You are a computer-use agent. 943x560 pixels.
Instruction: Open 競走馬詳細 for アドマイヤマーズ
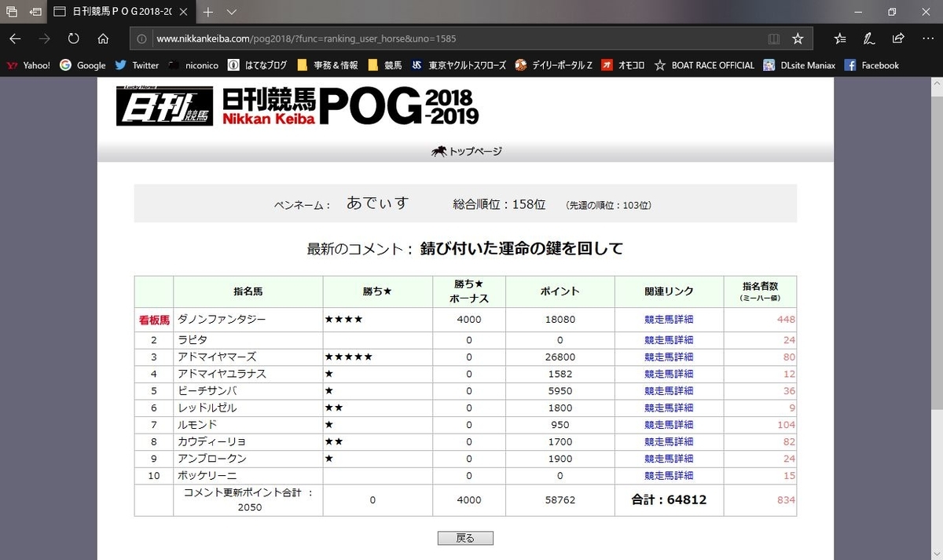pyautogui.click(x=669, y=357)
